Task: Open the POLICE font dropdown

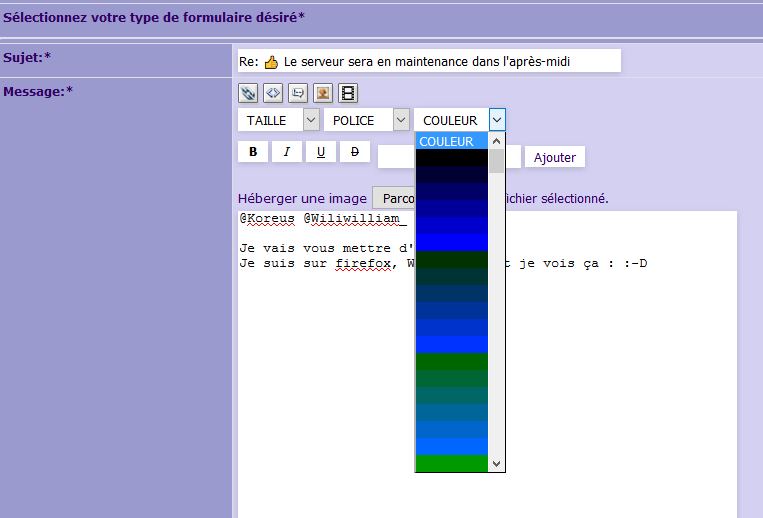Action: pyautogui.click(x=366, y=120)
